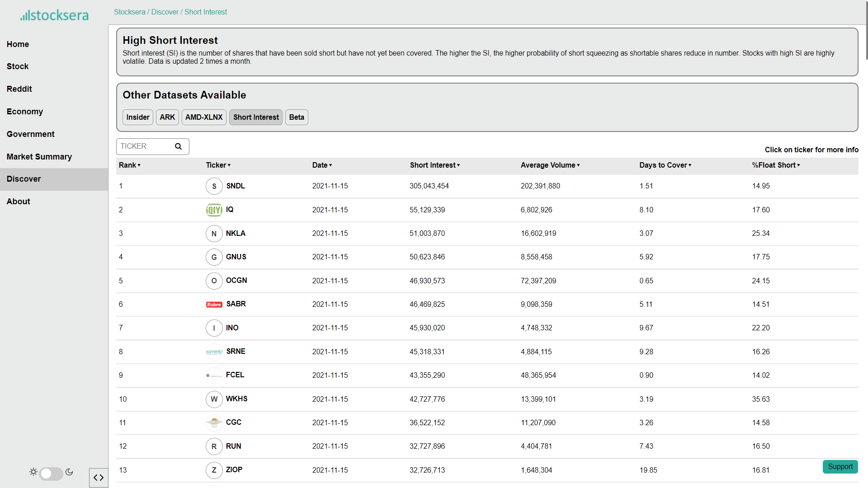Select the ARK dataset button
Image resolution: width=868 pixels, height=488 pixels.
point(167,117)
